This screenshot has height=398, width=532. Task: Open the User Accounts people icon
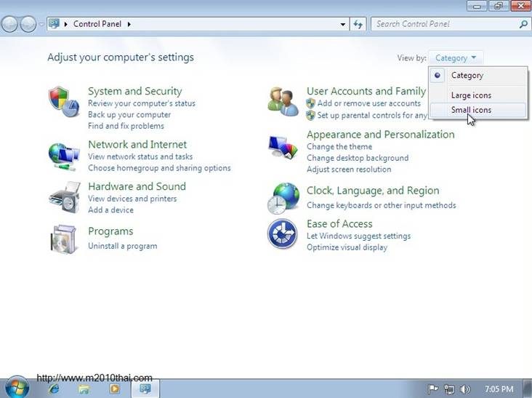point(283,101)
